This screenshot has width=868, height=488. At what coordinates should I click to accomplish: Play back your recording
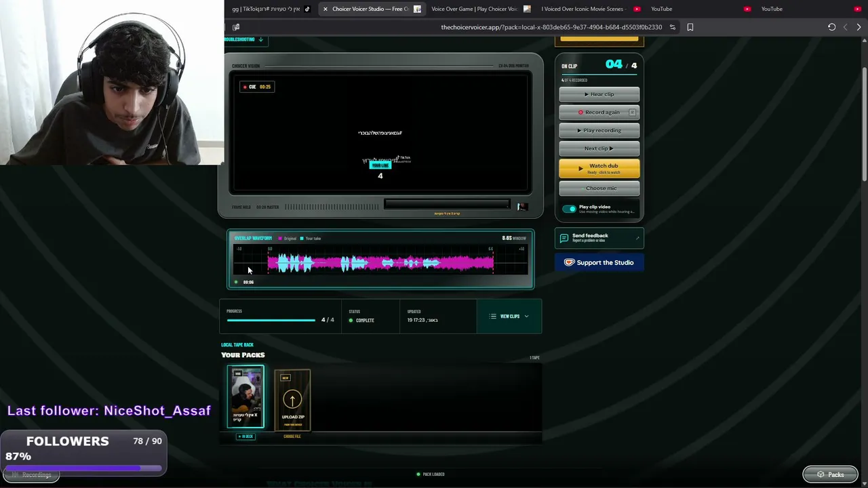[599, 130]
